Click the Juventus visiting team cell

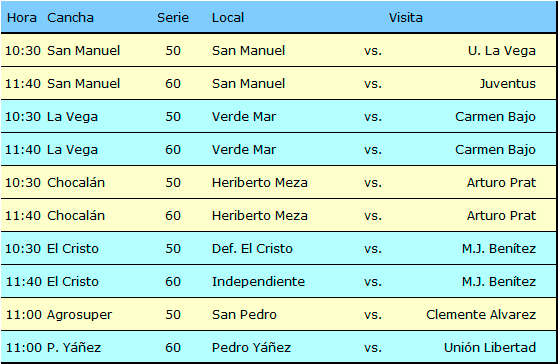point(507,84)
